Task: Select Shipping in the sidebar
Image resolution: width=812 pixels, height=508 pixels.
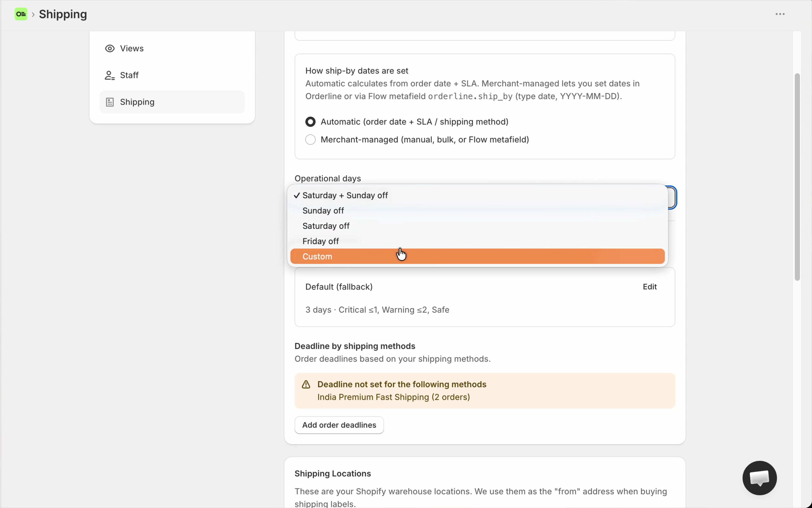Action: coord(172,102)
